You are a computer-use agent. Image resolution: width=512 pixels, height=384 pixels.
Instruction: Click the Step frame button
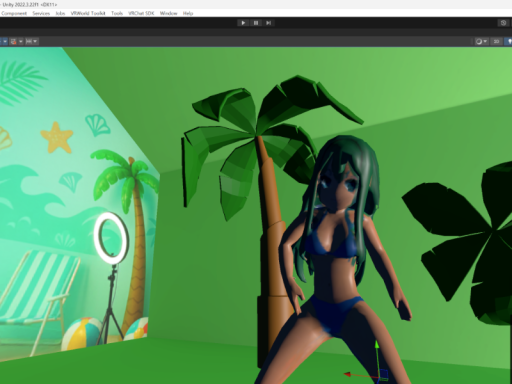click(x=268, y=23)
